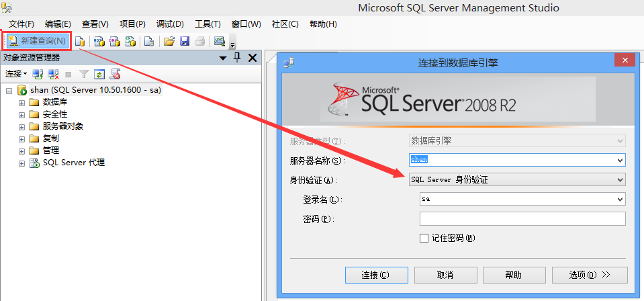
Task: Expand the 管理 folder node
Action: [x=21, y=151]
